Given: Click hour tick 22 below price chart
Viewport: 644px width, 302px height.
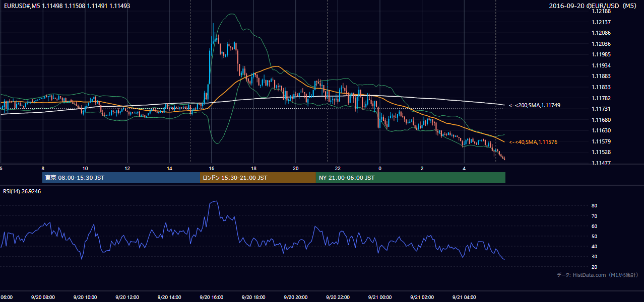Looking at the screenshot, I should click(338, 168).
